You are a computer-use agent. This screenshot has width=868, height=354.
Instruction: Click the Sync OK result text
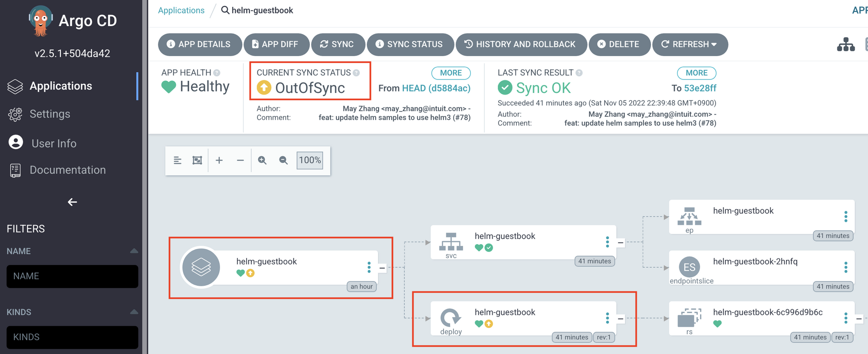point(543,88)
